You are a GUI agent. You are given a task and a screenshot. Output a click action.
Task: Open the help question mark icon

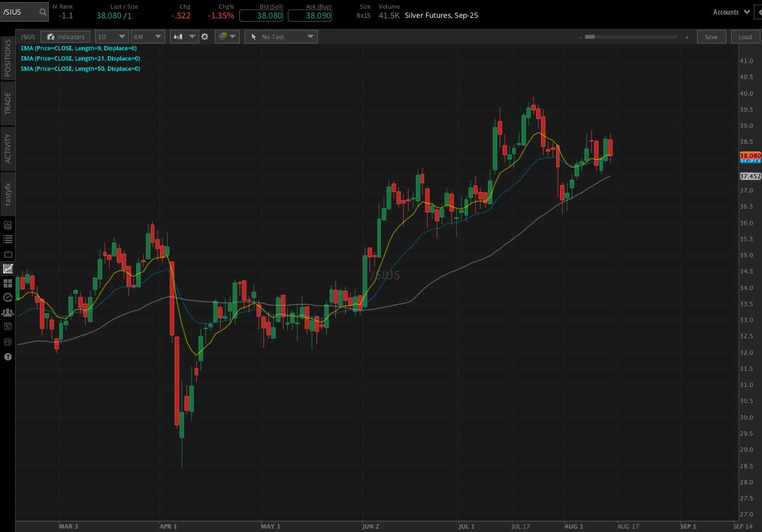tap(8, 357)
